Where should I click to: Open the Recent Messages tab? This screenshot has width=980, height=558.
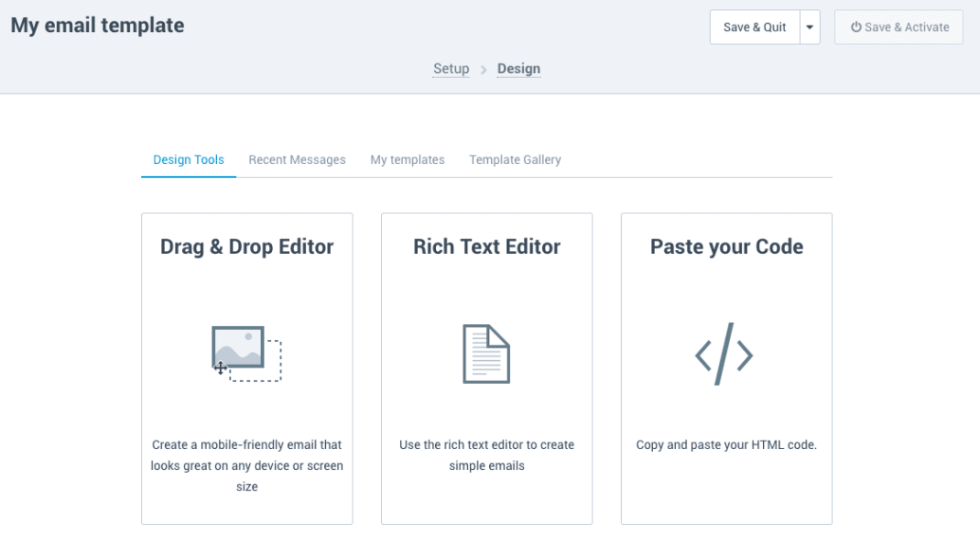pyautogui.click(x=297, y=160)
